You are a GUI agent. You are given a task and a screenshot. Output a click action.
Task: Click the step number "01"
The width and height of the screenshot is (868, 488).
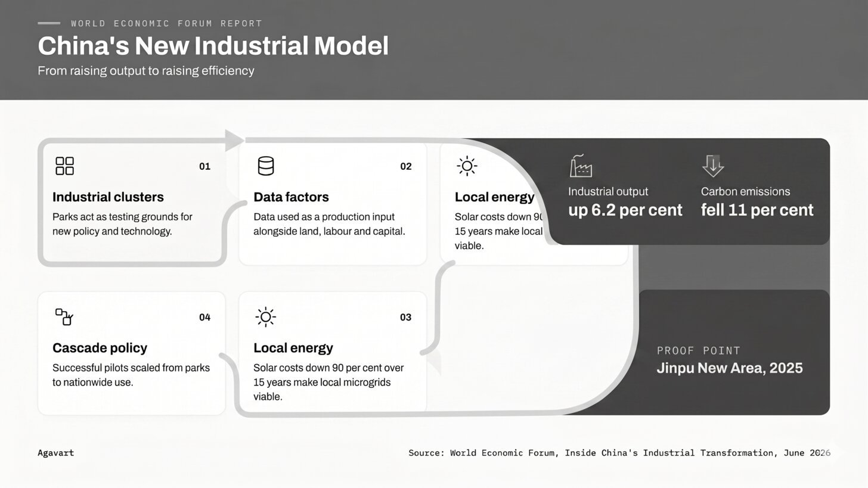click(x=204, y=167)
